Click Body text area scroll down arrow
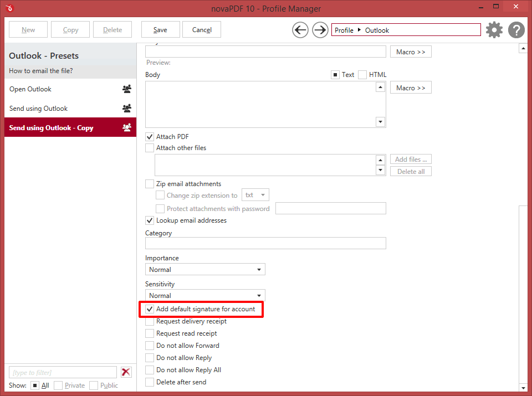Image resolution: width=532 pixels, height=396 pixels. tap(380, 122)
